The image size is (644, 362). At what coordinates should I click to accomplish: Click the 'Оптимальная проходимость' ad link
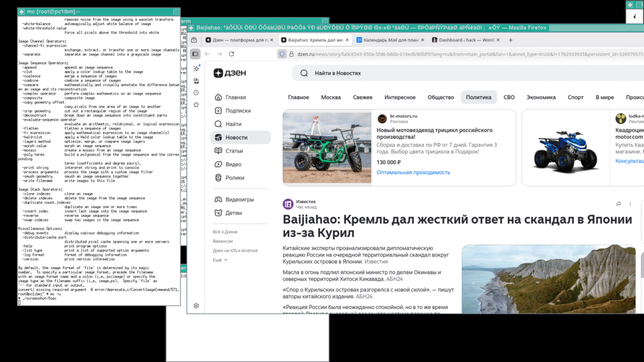click(413, 172)
